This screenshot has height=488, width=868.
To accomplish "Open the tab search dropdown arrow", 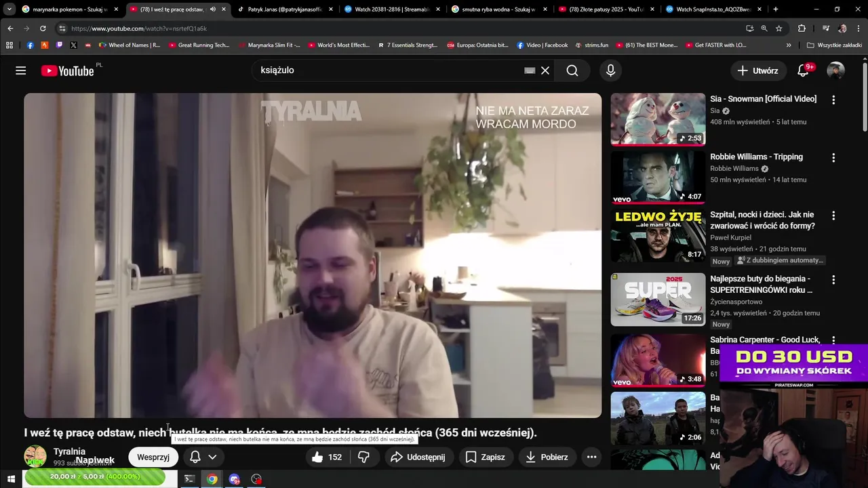I will tap(9, 9).
